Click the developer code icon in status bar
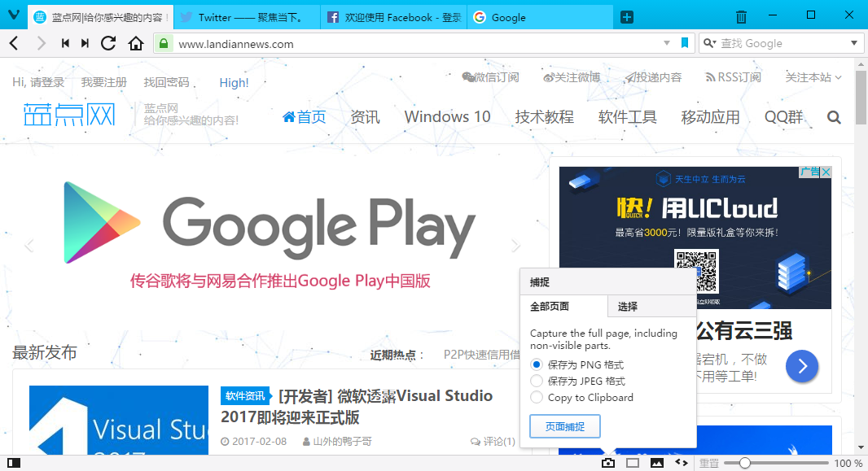Screen dimensions: 868x471 [x=682, y=462]
